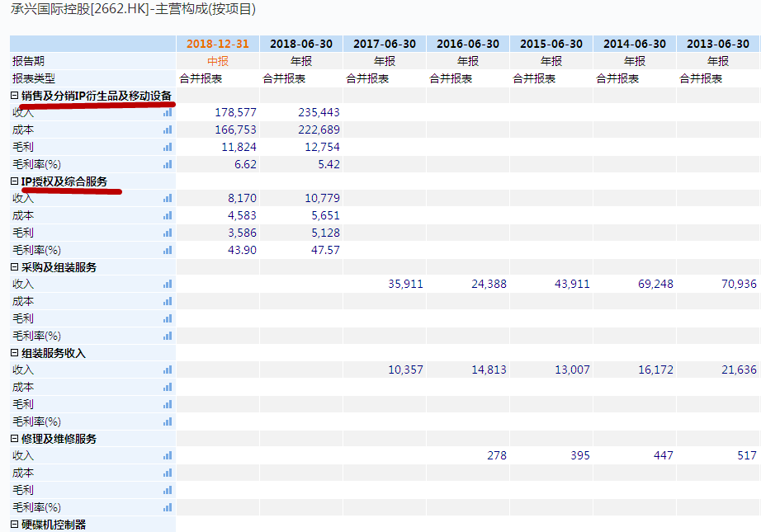Open bar chart for 成本 in 修理及维修服务
761x532 pixels.
tap(168, 473)
